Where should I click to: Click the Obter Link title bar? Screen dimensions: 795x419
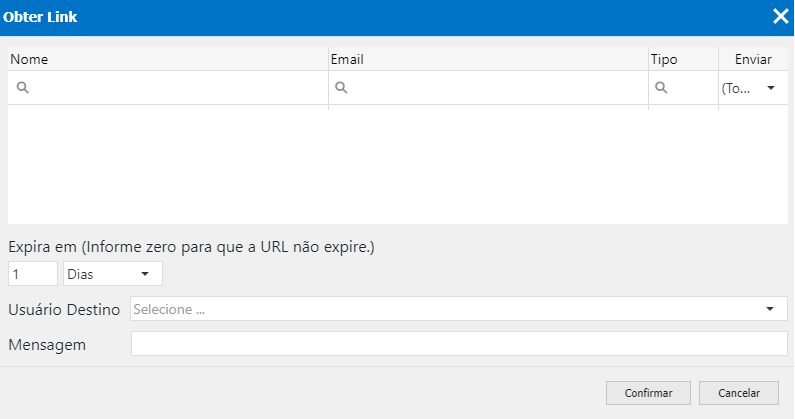(380, 16)
